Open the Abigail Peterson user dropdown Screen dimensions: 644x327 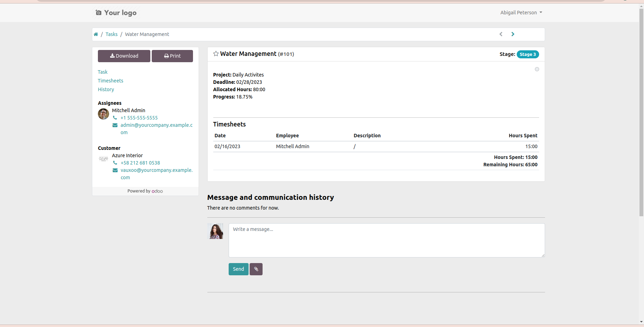pyautogui.click(x=521, y=13)
